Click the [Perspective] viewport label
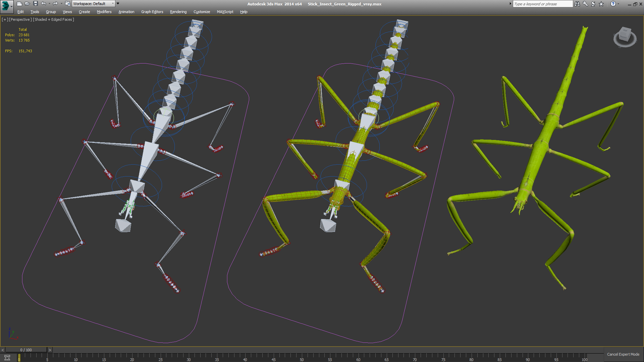Image resolution: width=644 pixels, height=362 pixels. click(x=20, y=19)
